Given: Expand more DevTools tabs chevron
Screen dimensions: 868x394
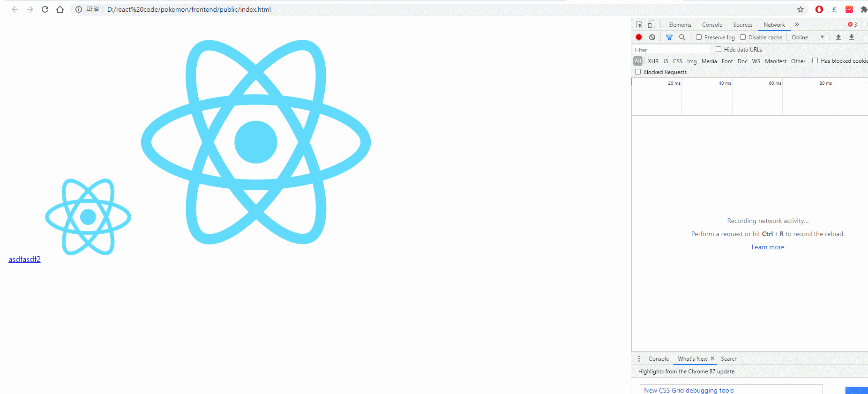Looking at the screenshot, I should 797,25.
